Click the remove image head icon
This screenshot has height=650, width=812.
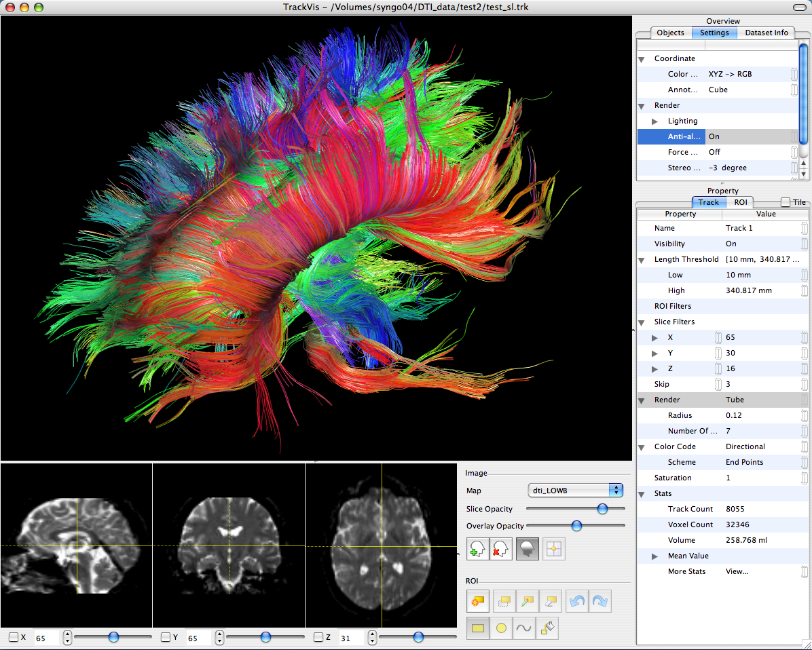(x=502, y=549)
